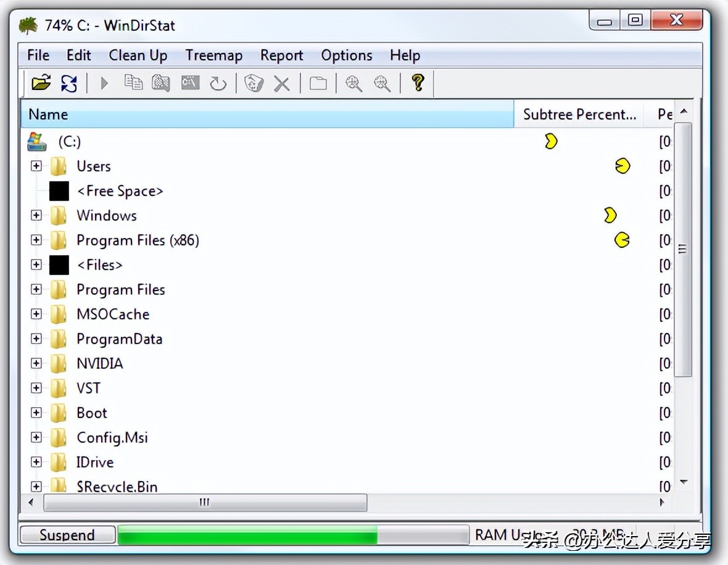Click the Zoom Out magnifier icon
Viewport: 728px width, 565px height.
point(383,83)
